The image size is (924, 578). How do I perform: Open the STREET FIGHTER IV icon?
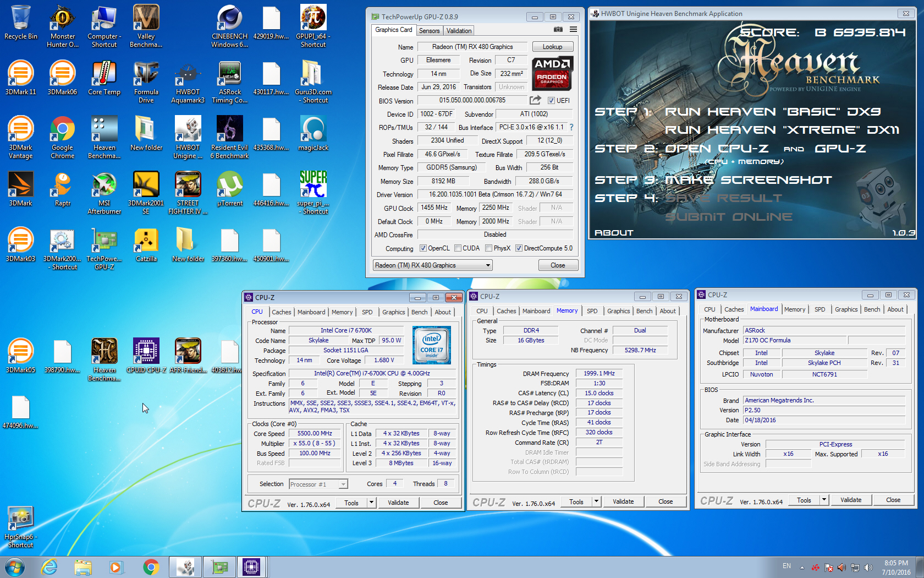pyautogui.click(x=188, y=193)
